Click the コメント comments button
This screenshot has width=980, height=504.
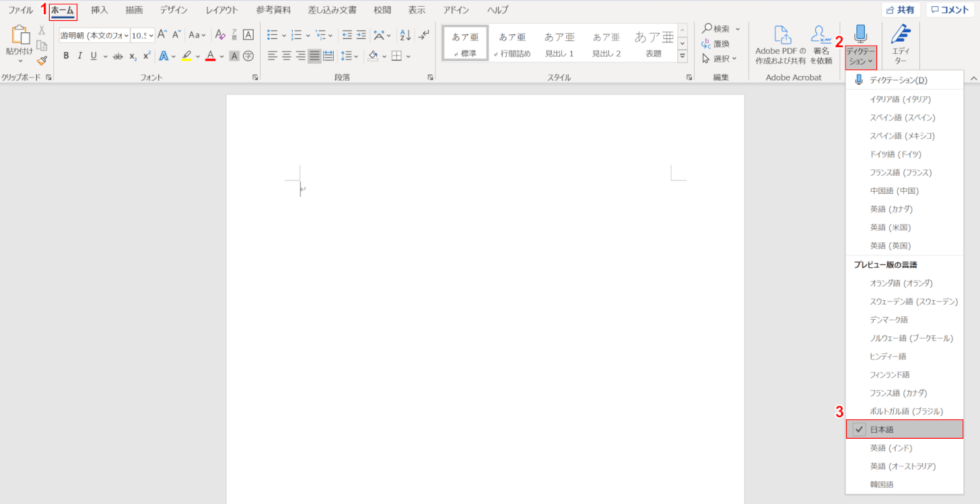click(x=950, y=10)
